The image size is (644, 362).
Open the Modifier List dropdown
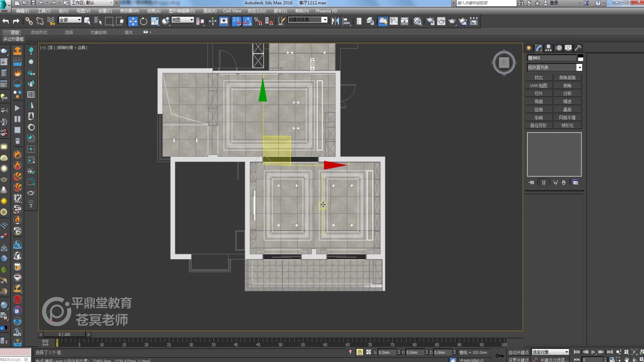579,67
